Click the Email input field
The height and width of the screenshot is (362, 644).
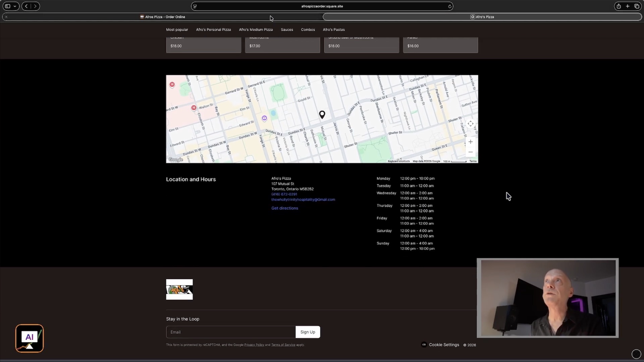click(231, 332)
